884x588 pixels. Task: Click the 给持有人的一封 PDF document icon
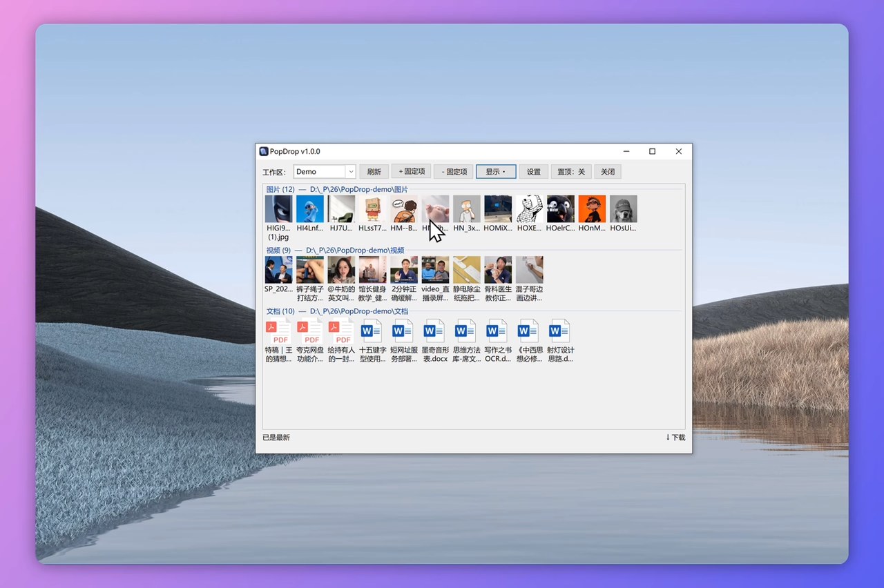pyautogui.click(x=341, y=332)
